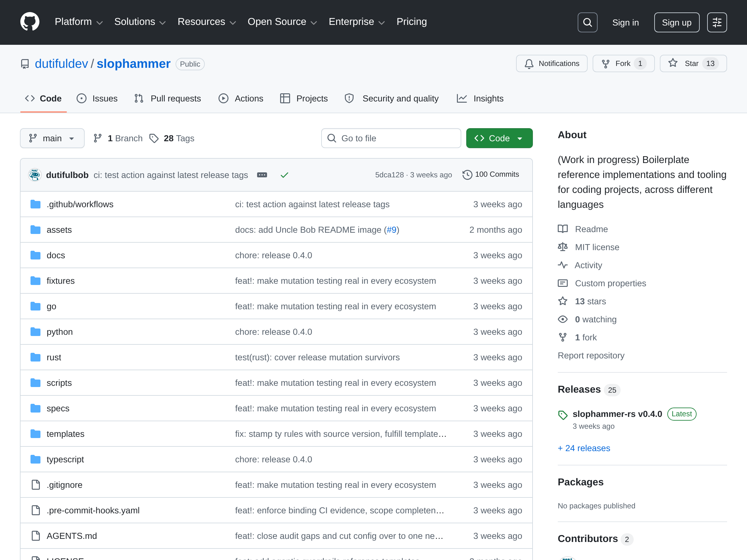Open the typescript folder icon
This screenshot has width=747, height=560.
(35, 460)
